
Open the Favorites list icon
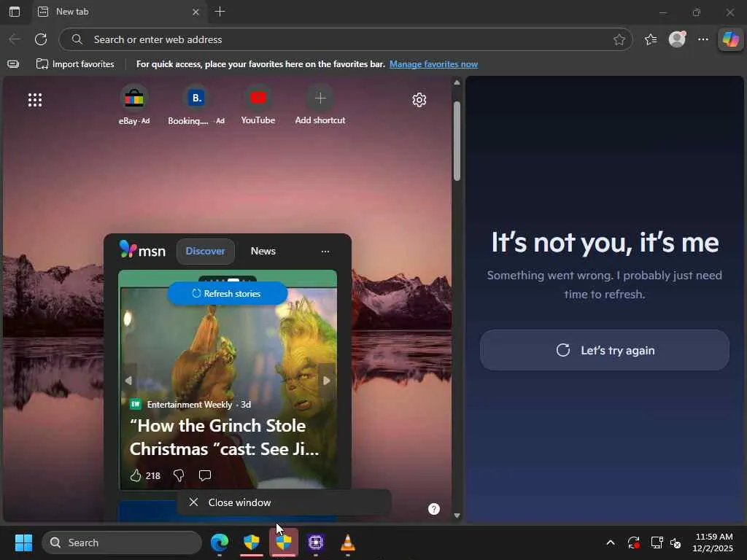[x=650, y=39]
